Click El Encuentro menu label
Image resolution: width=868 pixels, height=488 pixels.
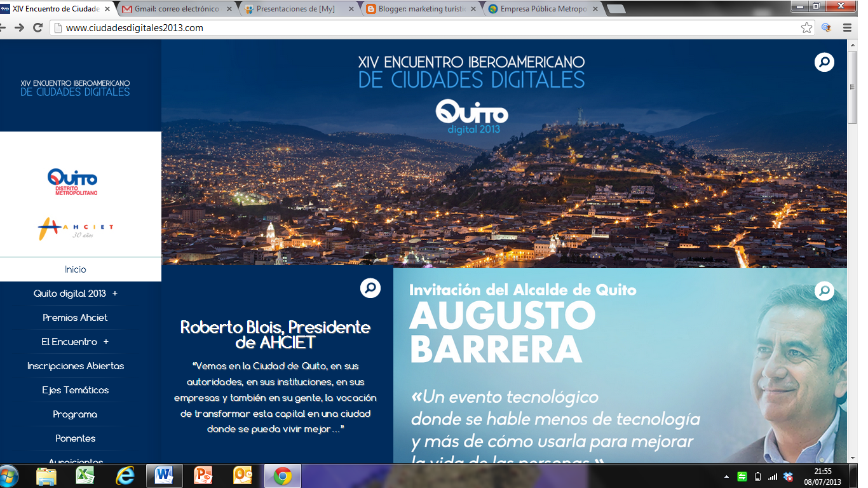click(69, 342)
